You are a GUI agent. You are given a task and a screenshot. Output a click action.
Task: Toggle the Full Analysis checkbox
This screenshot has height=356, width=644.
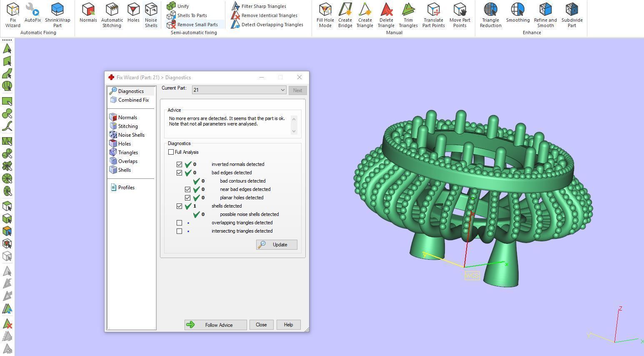pos(171,152)
